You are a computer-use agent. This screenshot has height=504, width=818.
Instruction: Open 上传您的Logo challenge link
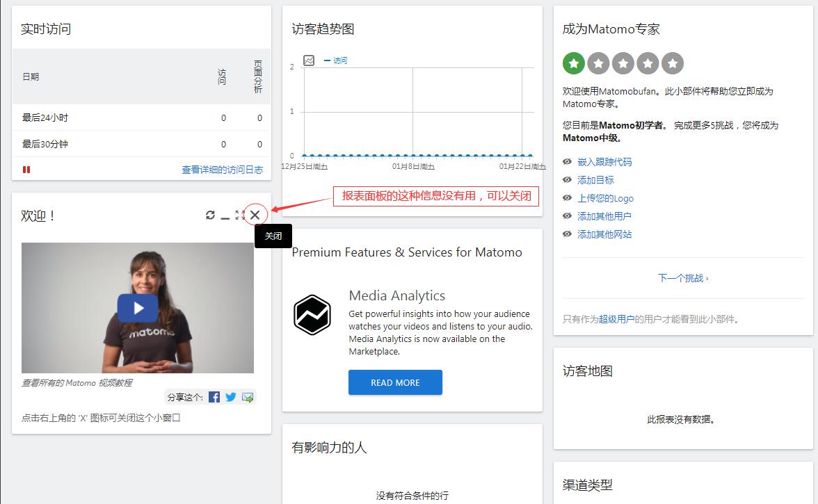pos(606,198)
